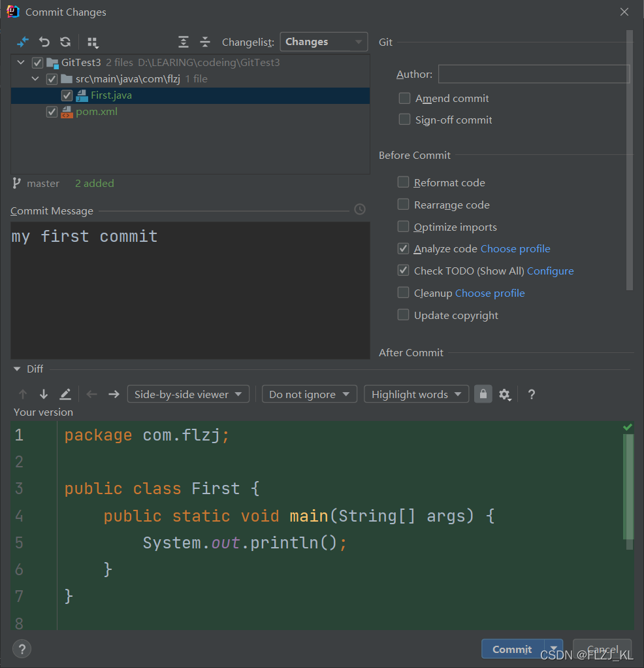Go to next difference arrow down

(x=43, y=395)
